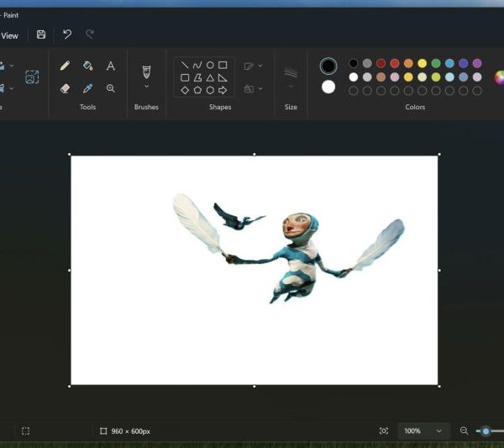Select Color 2 white secondary swatch

328,87
